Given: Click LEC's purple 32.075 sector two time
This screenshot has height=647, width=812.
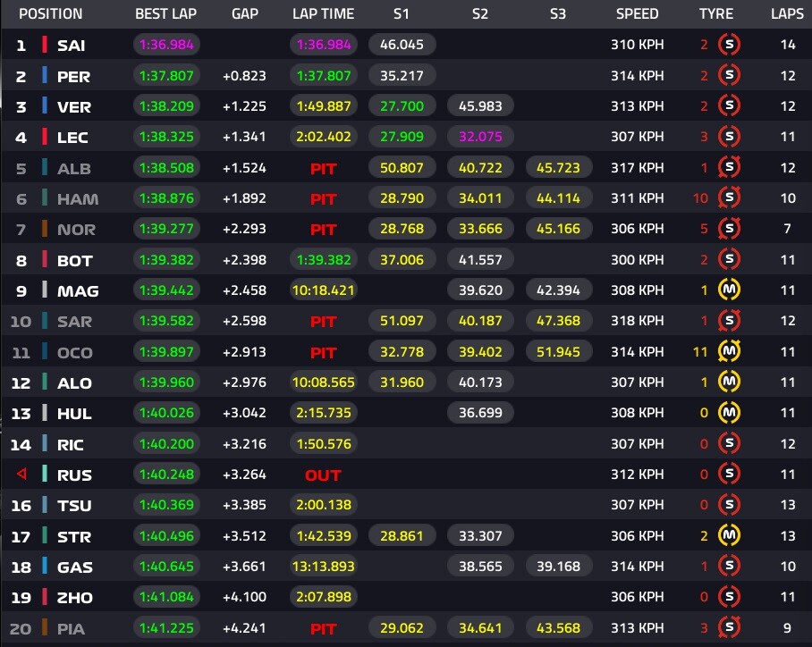Looking at the screenshot, I should pyautogui.click(x=479, y=137).
